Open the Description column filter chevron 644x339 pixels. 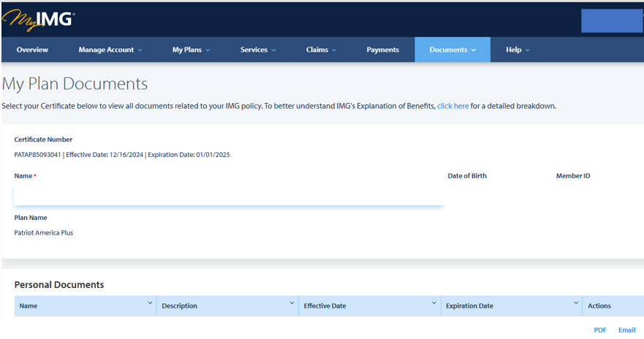tap(292, 303)
